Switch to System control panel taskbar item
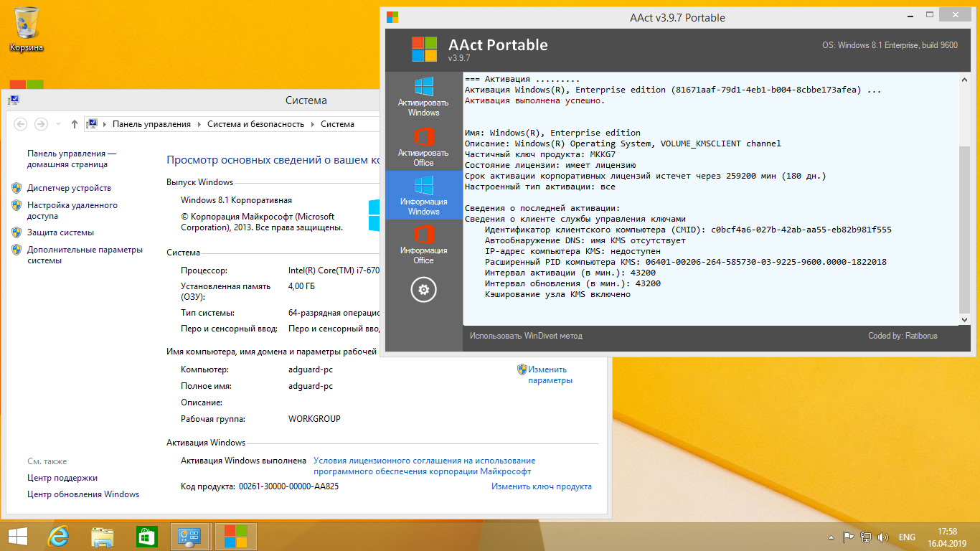Image resolution: width=980 pixels, height=551 pixels. (190, 537)
